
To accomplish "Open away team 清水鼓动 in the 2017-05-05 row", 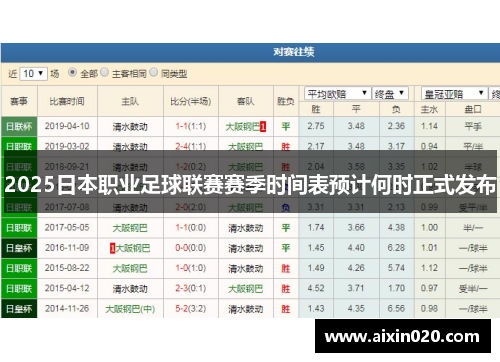I will 245,228.
